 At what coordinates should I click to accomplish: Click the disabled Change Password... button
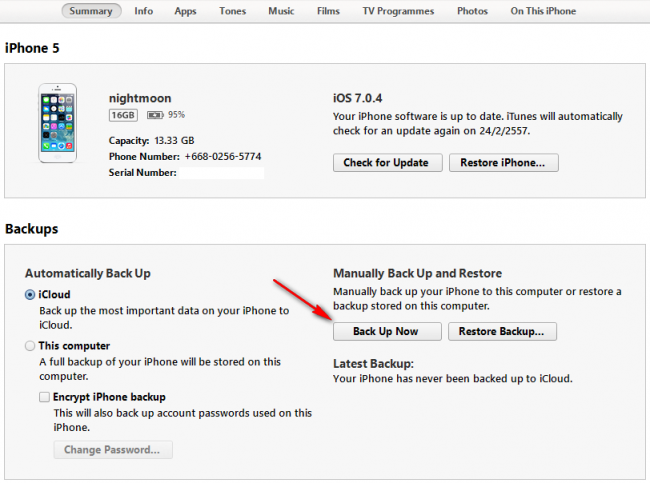pyautogui.click(x=113, y=449)
